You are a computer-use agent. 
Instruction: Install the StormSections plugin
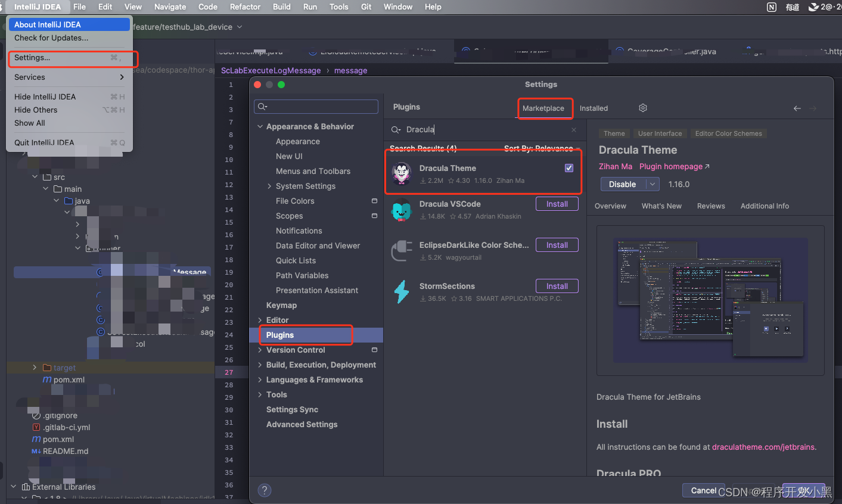pyautogui.click(x=557, y=286)
